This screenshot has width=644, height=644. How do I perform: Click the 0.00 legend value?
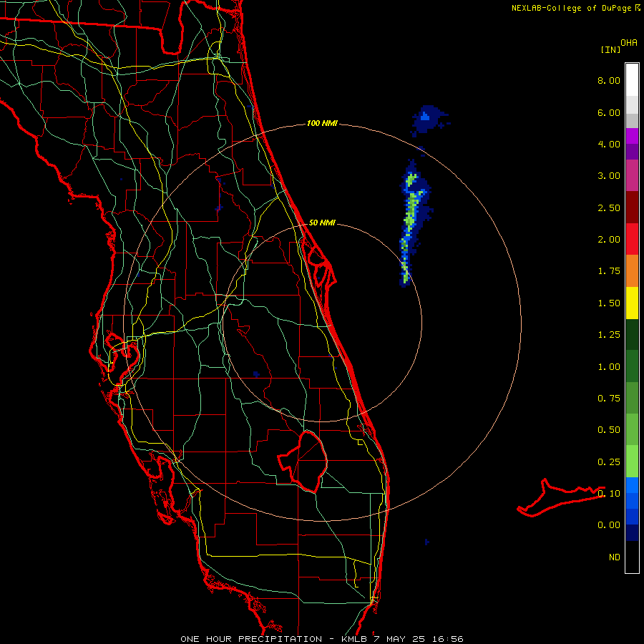609,525
